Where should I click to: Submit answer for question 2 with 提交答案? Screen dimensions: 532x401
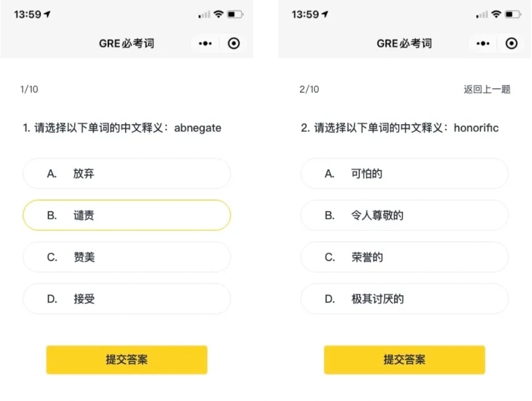[x=405, y=359]
